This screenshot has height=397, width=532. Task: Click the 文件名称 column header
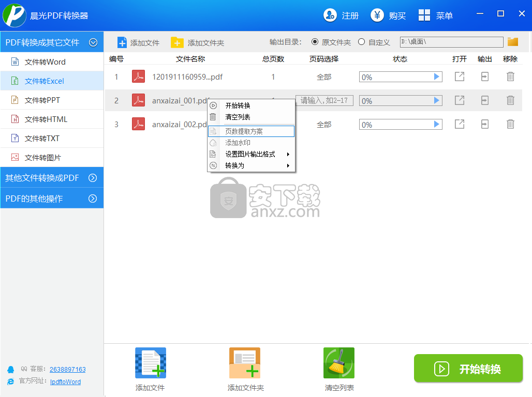coord(190,58)
